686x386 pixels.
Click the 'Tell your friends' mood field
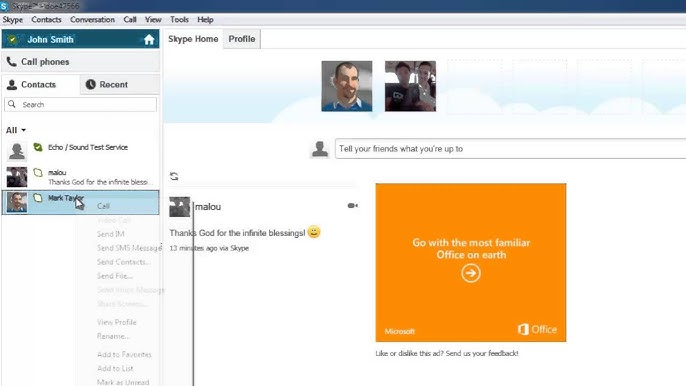(510, 149)
